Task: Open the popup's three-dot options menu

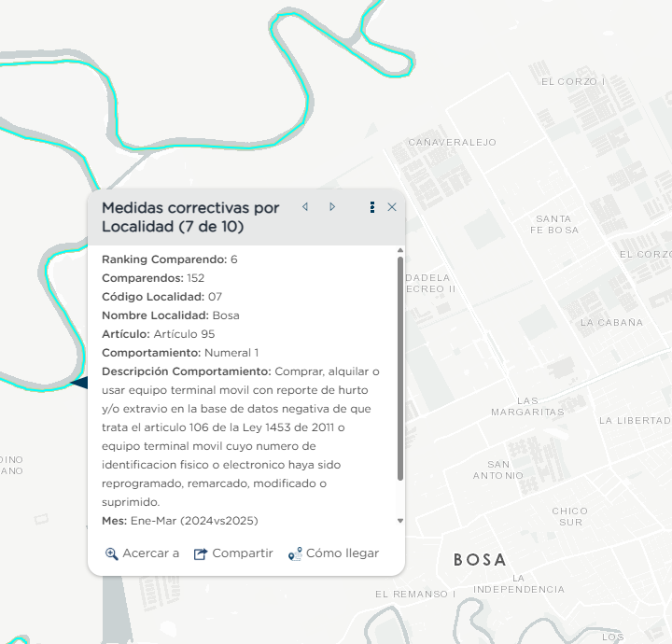Action: pos(372,207)
